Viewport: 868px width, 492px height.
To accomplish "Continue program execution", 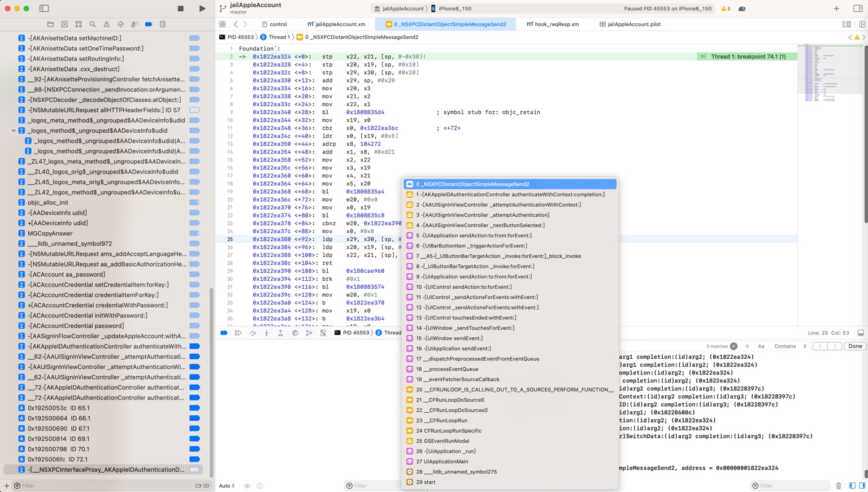I will pos(238,333).
